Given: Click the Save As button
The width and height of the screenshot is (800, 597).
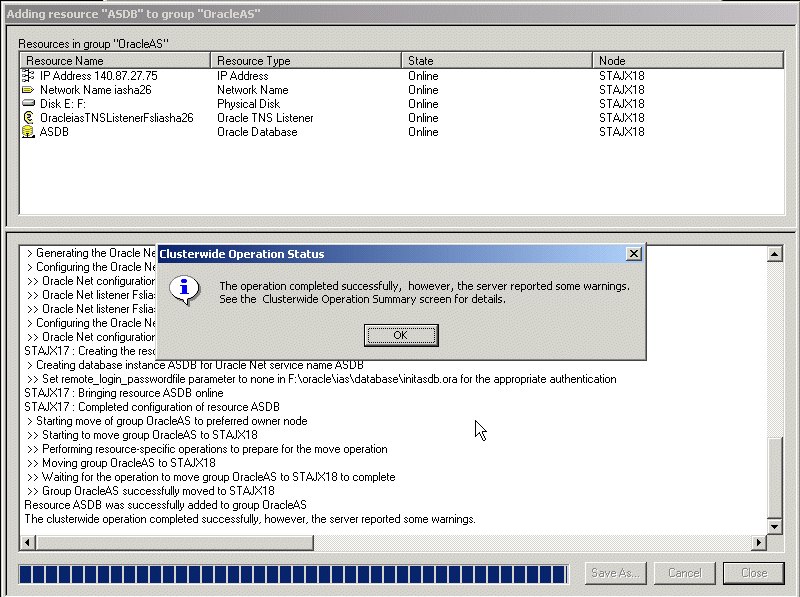Looking at the screenshot, I should (x=614, y=573).
